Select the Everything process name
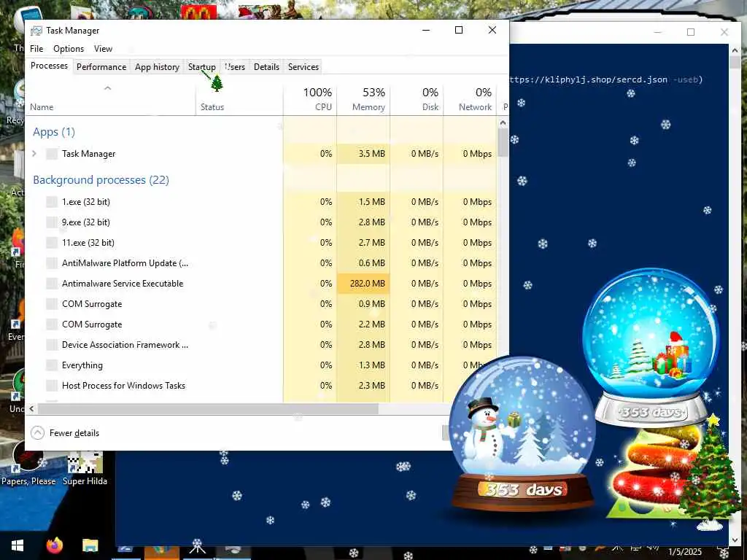This screenshot has height=560, width=747. pyautogui.click(x=82, y=366)
